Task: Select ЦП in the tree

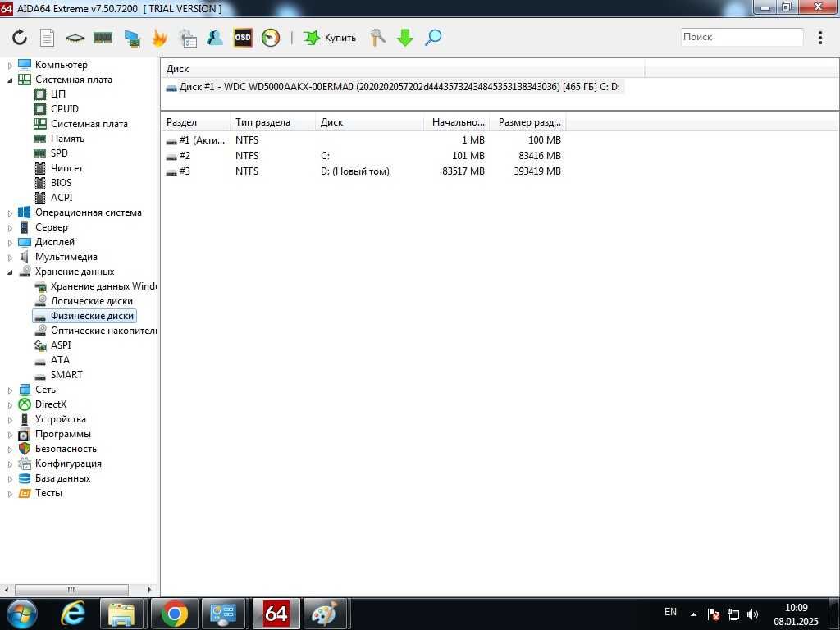Action: tap(58, 94)
